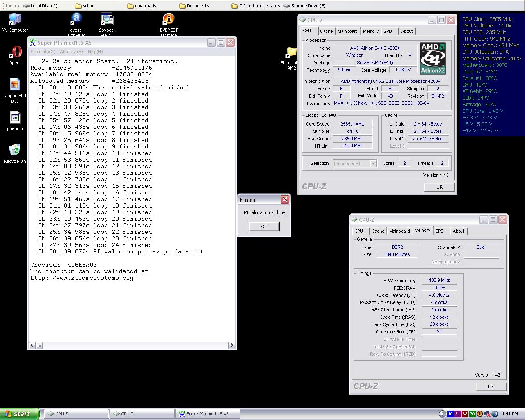Click the green 30 temperature tray icon

(x=472, y=414)
